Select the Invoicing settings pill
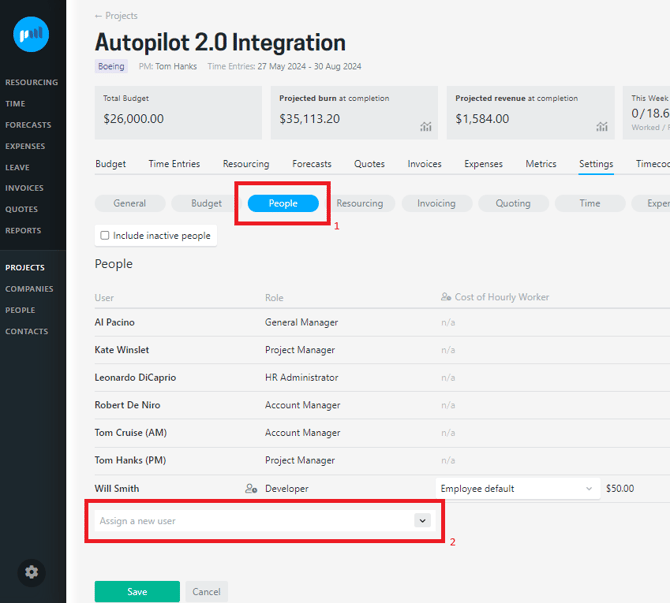Image resolution: width=670 pixels, height=603 pixels. [x=436, y=203]
